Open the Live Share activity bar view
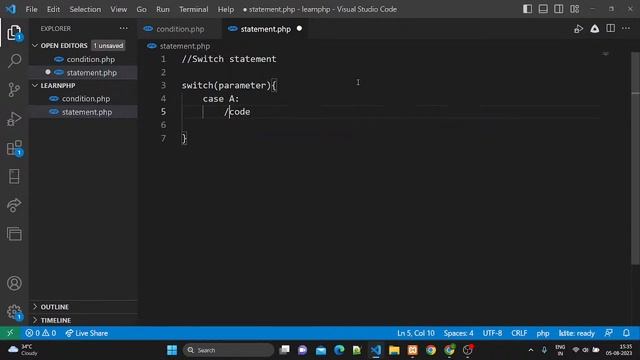Screen dimensions: 640x360 (x=14, y=205)
